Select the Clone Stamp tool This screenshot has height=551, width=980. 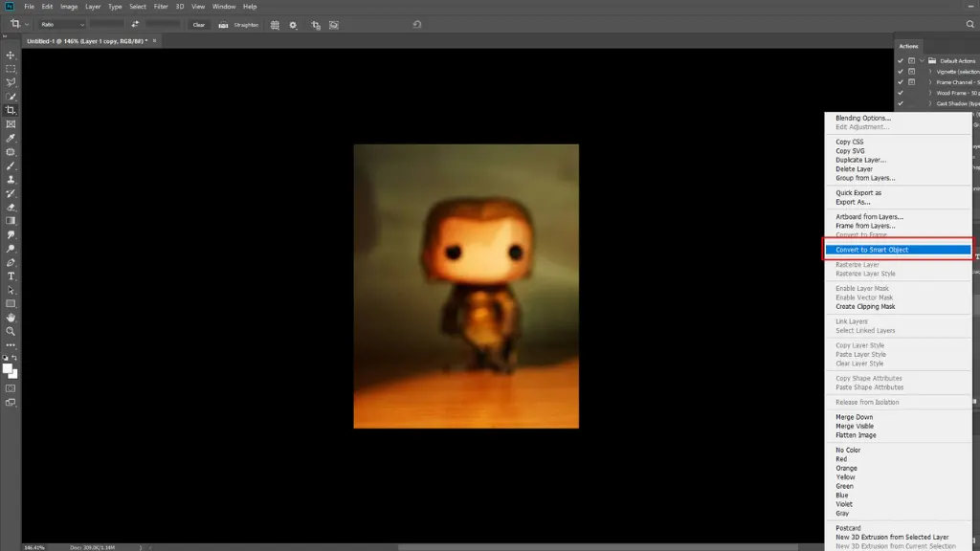click(x=11, y=179)
